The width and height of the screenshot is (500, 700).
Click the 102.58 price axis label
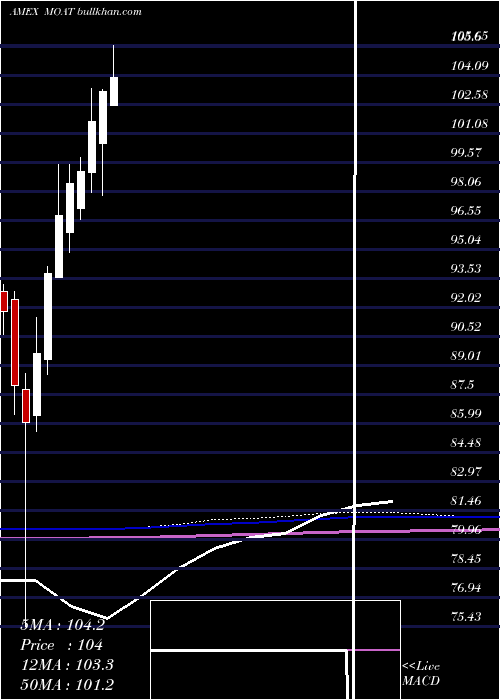pos(470,95)
